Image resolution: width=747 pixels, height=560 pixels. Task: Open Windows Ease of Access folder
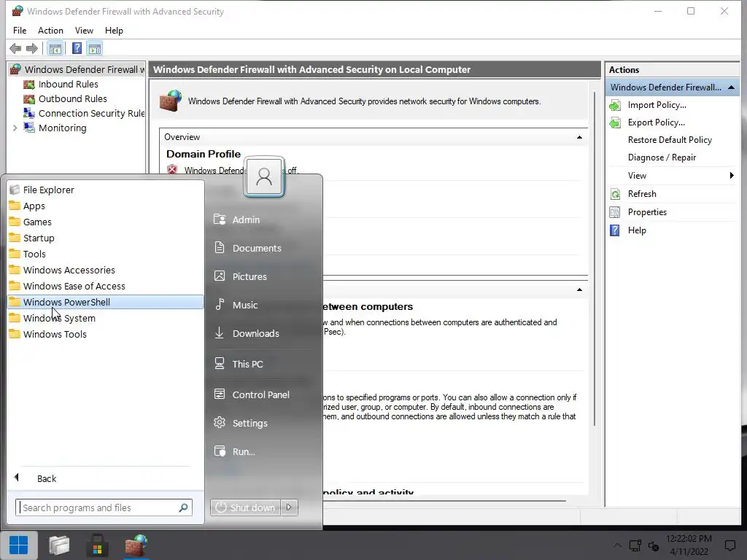tap(106, 286)
